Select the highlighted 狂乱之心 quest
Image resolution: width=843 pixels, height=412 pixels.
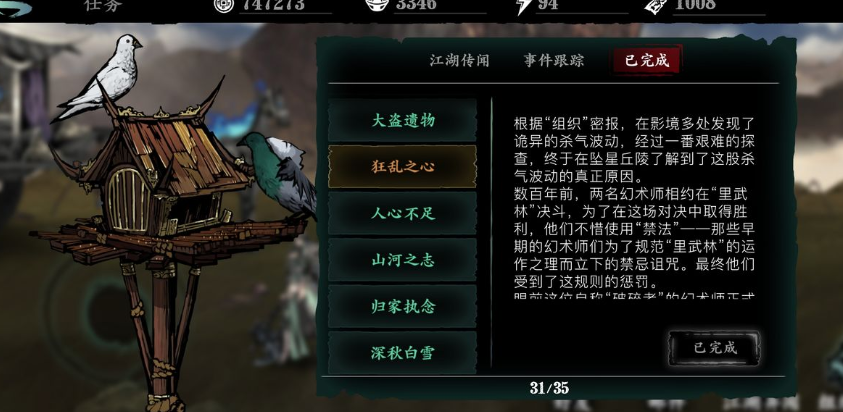403,167
